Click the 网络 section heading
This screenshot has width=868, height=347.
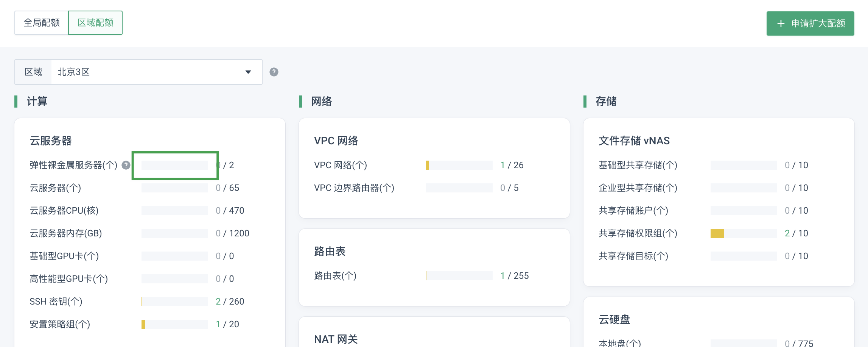322,102
